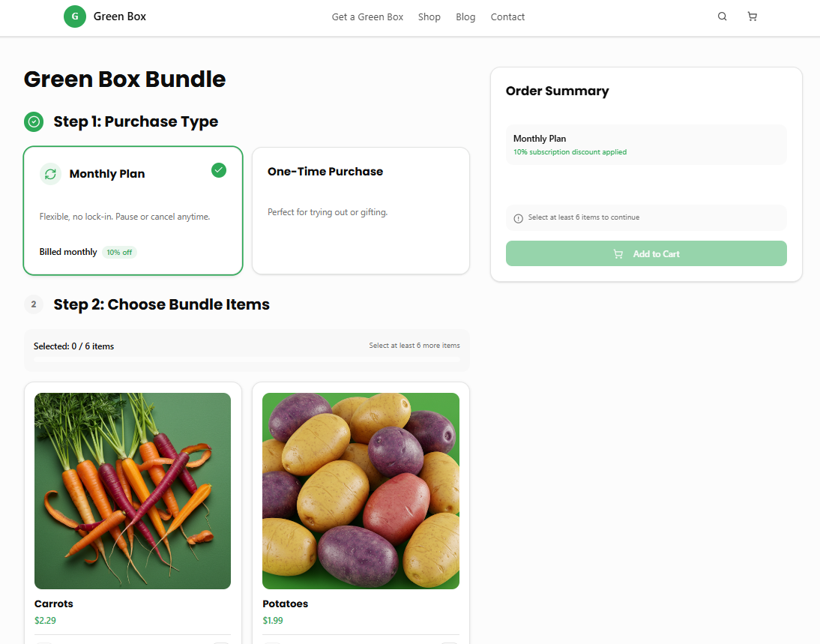
Task: Click the green G logo icon
Action: pyautogui.click(x=75, y=16)
